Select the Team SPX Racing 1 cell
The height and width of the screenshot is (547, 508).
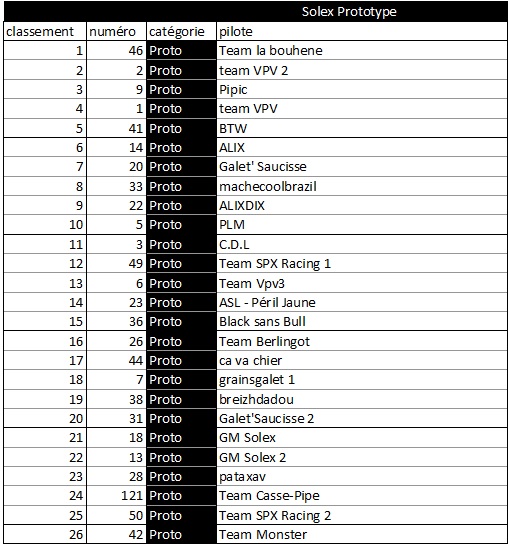pos(362,264)
